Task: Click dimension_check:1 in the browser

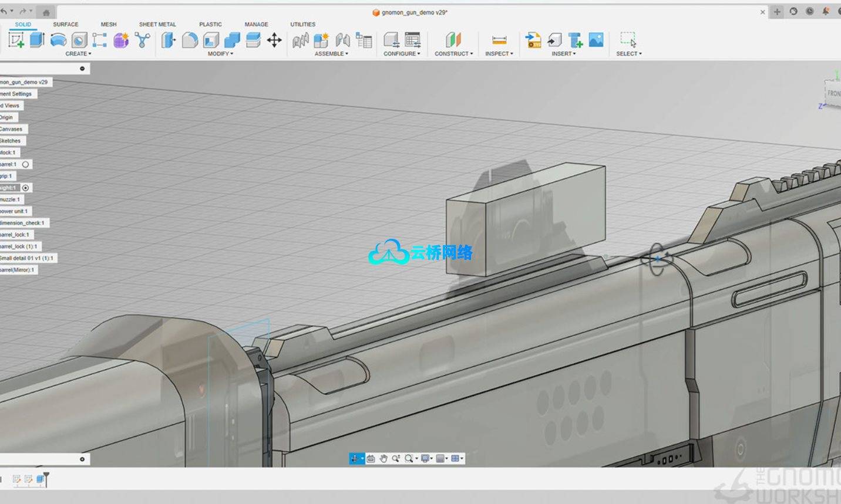Action: click(x=22, y=223)
